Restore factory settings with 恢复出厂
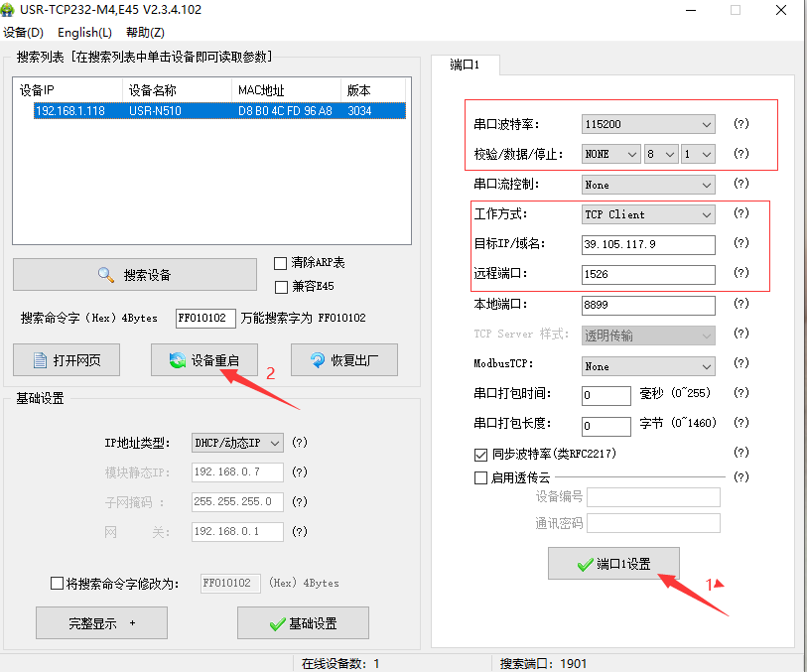 pos(343,359)
